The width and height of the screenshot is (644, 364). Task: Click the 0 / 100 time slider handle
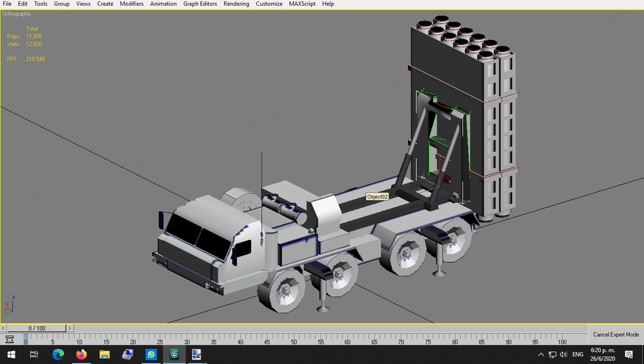point(37,328)
